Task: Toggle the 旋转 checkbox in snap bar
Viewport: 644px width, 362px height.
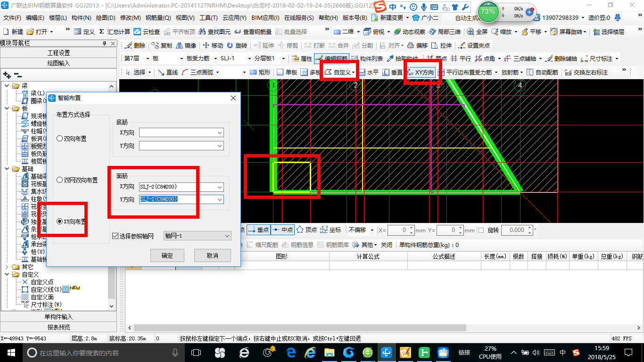Action: 481,230
